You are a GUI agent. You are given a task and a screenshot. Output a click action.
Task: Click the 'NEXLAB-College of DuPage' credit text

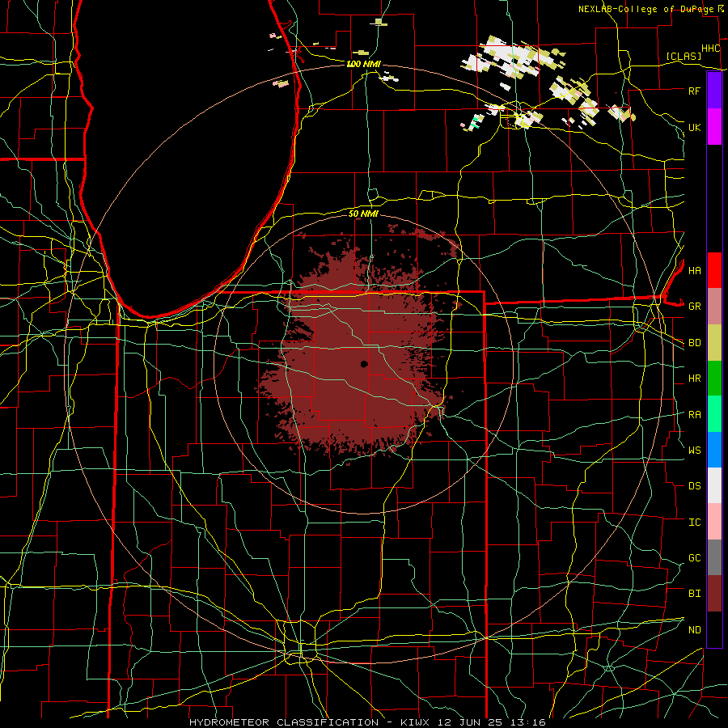646,9
